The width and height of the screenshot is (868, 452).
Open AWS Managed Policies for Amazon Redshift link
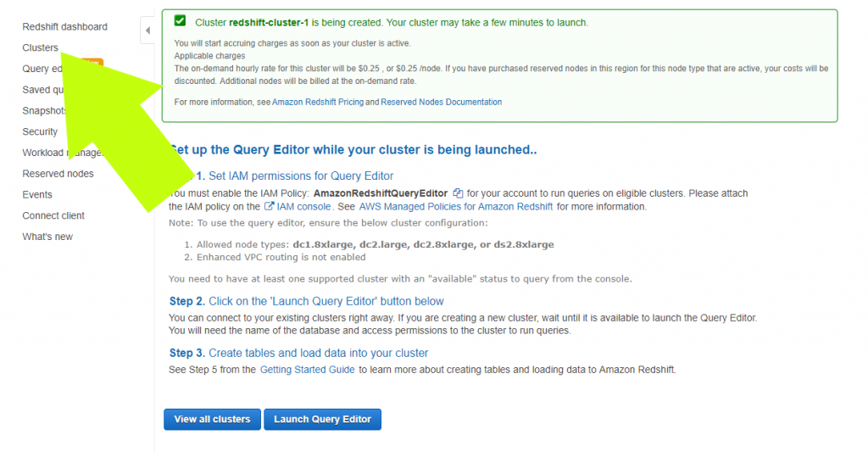[x=455, y=207]
